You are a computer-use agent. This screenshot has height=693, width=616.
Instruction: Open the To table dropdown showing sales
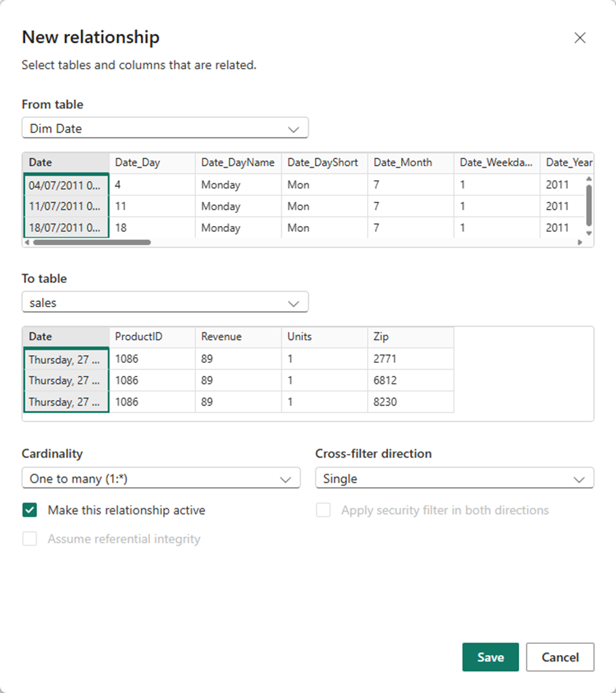coord(164,303)
